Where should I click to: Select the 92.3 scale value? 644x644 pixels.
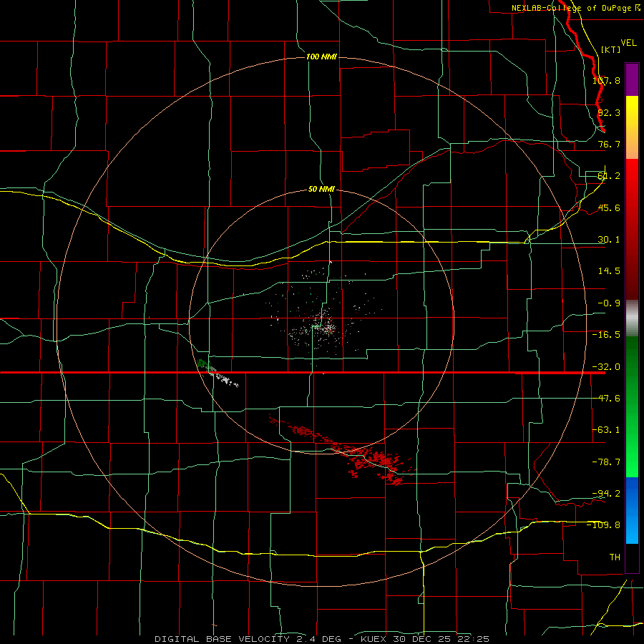point(609,112)
